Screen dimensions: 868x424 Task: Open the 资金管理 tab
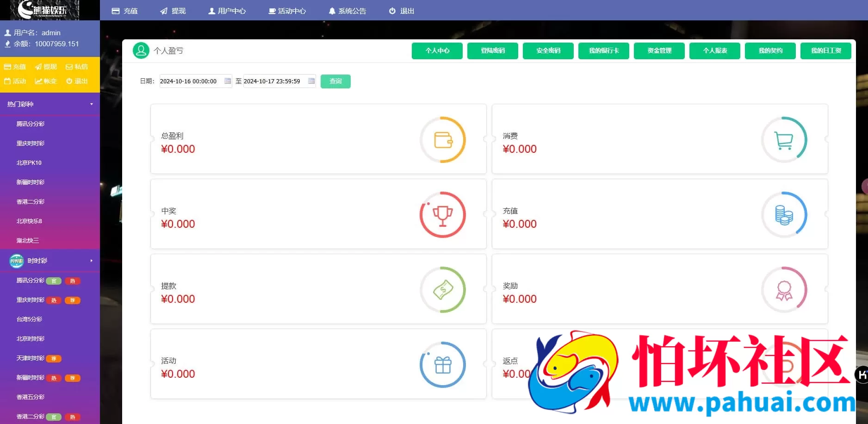tap(659, 50)
